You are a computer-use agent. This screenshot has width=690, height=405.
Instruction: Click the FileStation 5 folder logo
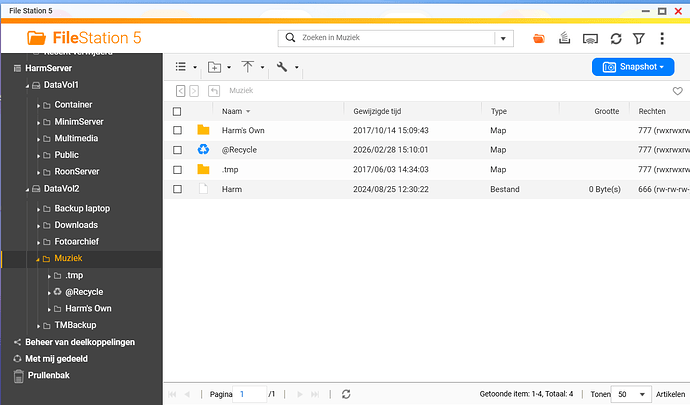(36, 38)
